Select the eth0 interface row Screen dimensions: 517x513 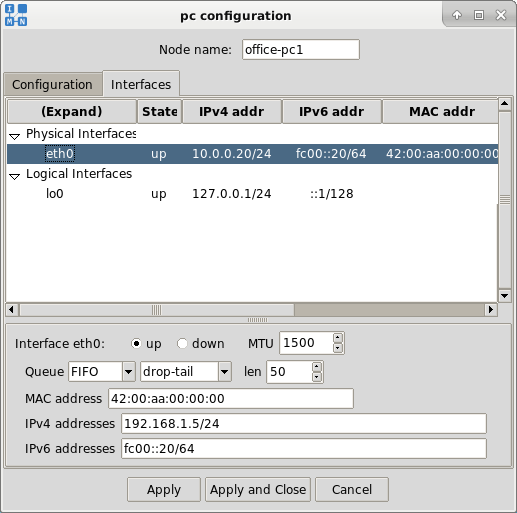(x=253, y=154)
